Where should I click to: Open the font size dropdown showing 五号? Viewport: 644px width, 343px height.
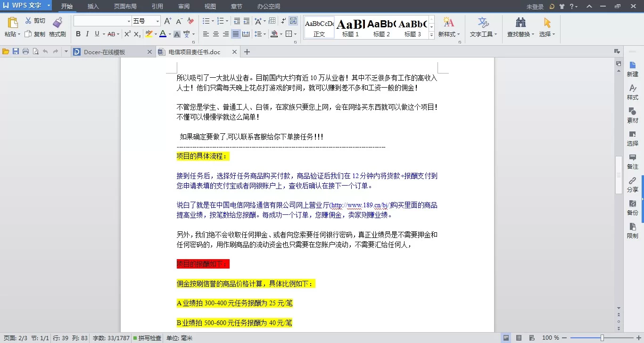click(157, 21)
